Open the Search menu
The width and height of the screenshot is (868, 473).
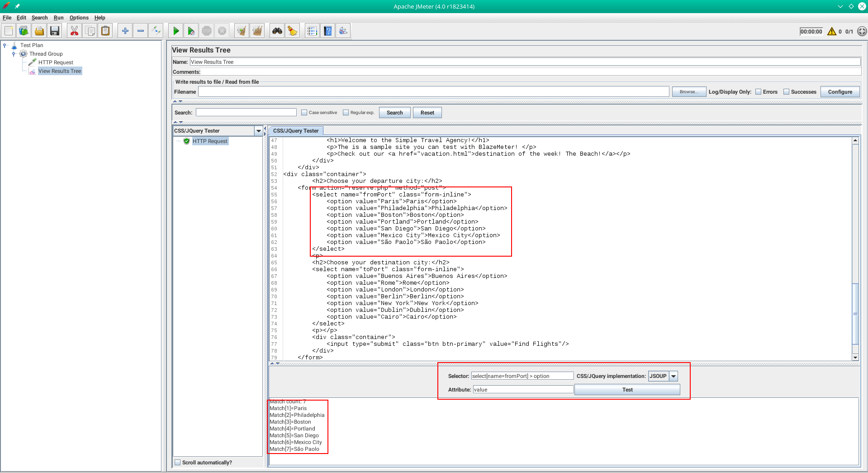coord(39,18)
